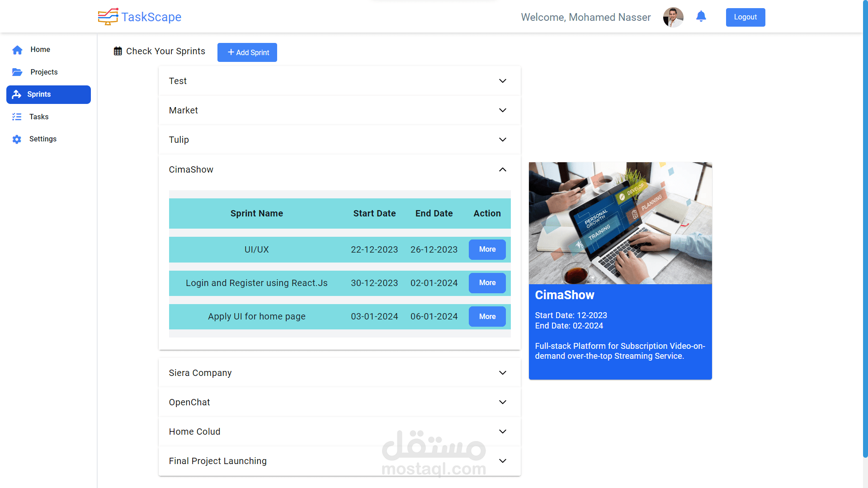The width and height of the screenshot is (868, 488).
Task: Select the Tasks checklist icon
Action: coord(17,117)
